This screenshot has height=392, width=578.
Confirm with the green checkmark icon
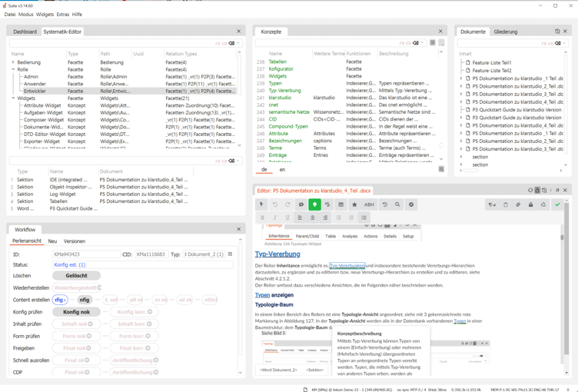tap(557, 204)
